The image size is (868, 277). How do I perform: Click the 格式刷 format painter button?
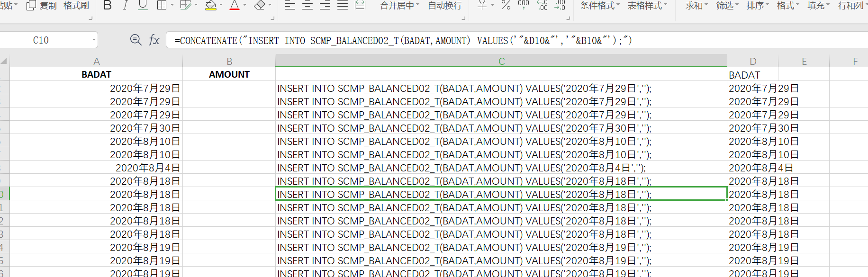pos(76,5)
